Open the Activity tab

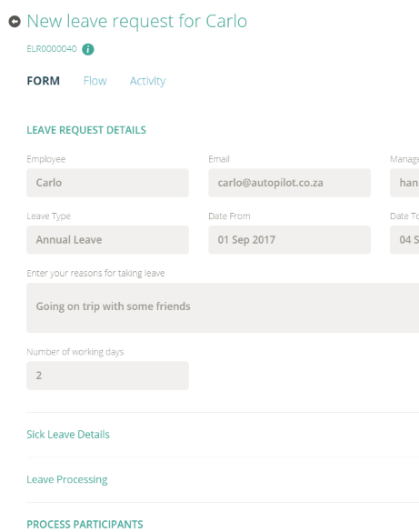coord(147,81)
